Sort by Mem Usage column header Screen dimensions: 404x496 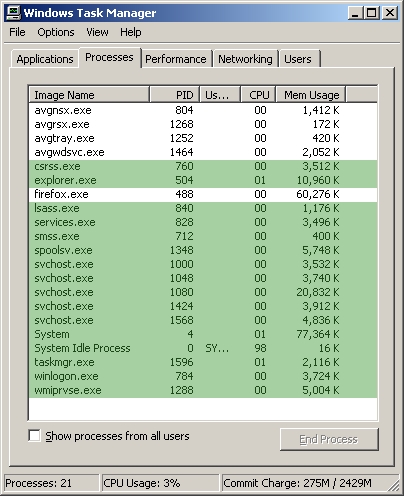pyautogui.click(x=311, y=95)
